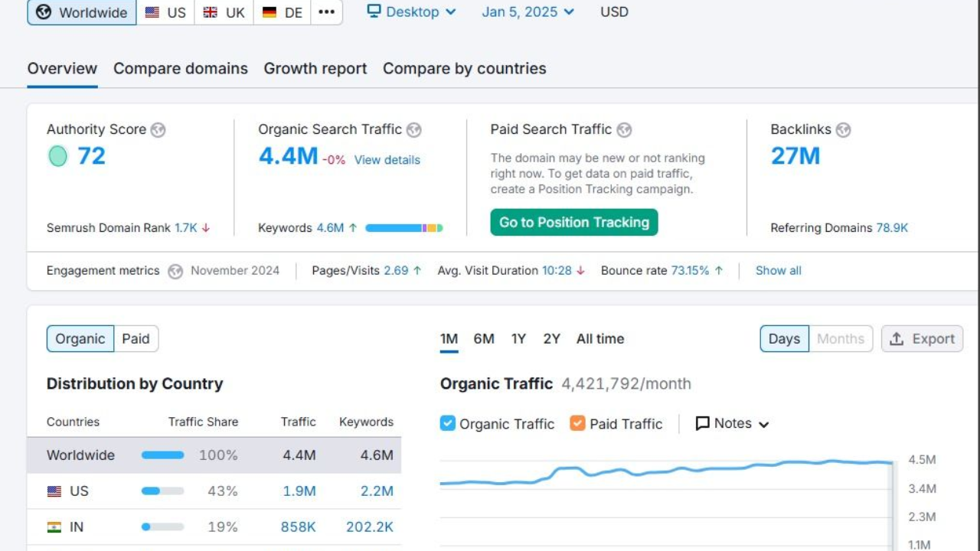Click Go to Position Tracking button
This screenshot has height=551, width=980.
click(574, 223)
